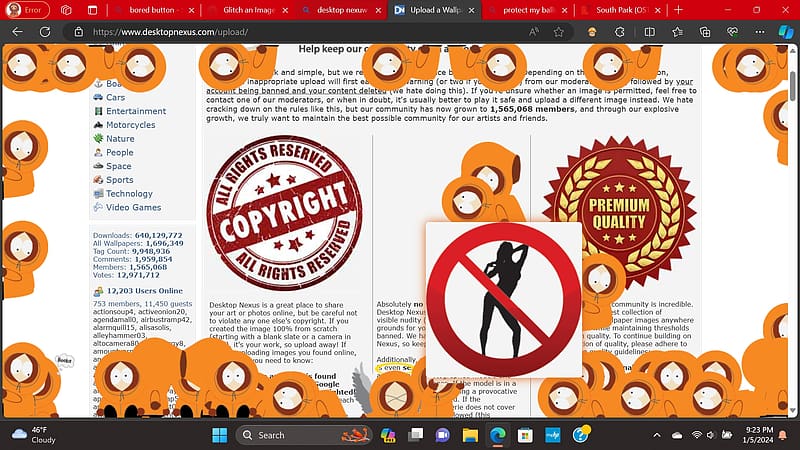Open the weather widget showing 46°F Cloudy
The height and width of the screenshot is (450, 800).
click(34, 435)
